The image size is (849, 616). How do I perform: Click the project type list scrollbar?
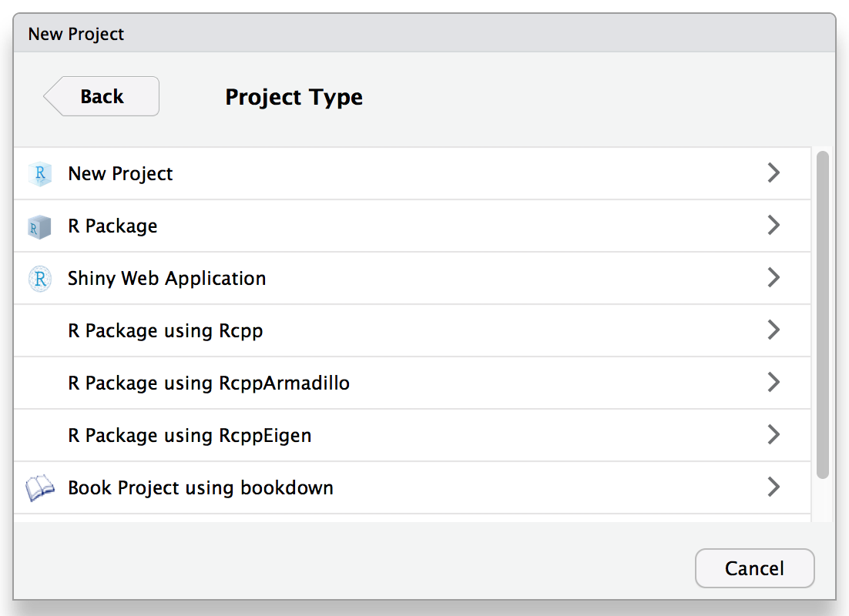click(x=823, y=315)
